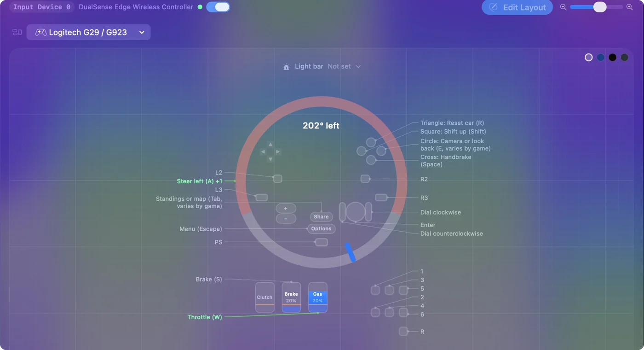This screenshot has width=644, height=350.
Task: Choose the black color swatch
Action: click(x=613, y=58)
